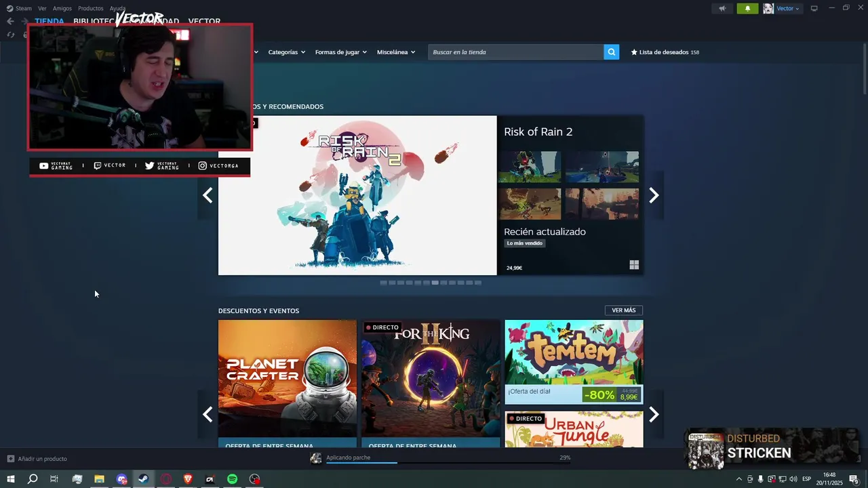View first Risk of Rain 2 screenshot
Screen dimensions: 868x488
coord(530,167)
